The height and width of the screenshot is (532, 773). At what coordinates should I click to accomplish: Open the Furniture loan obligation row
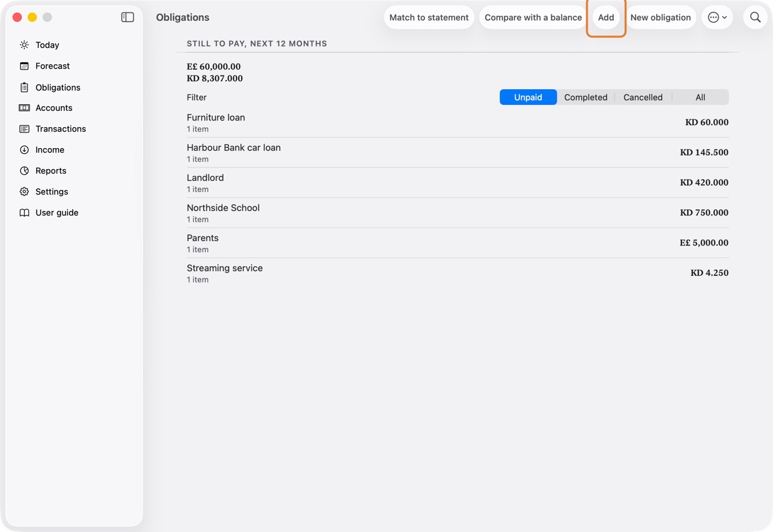pos(457,123)
